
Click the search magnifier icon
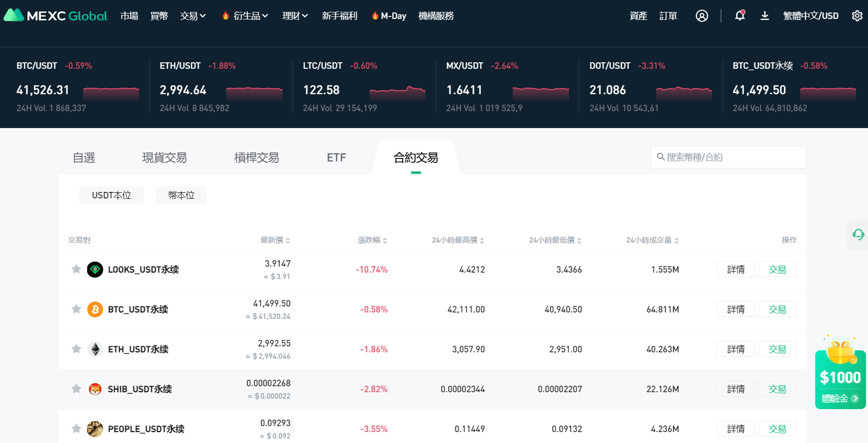point(661,157)
